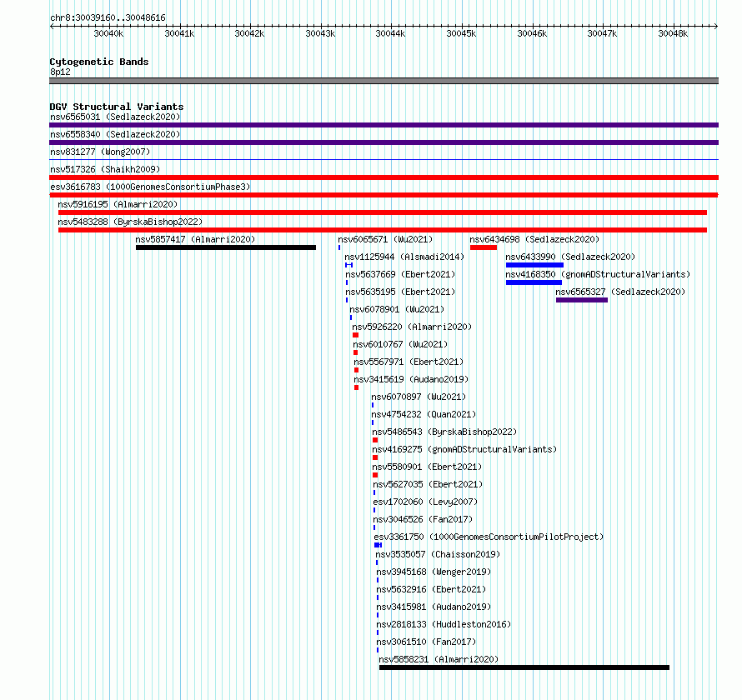This screenshot has height=700, width=742.
Task: Click nsv5637669 (Ebert2021) label
Action: tap(400, 274)
